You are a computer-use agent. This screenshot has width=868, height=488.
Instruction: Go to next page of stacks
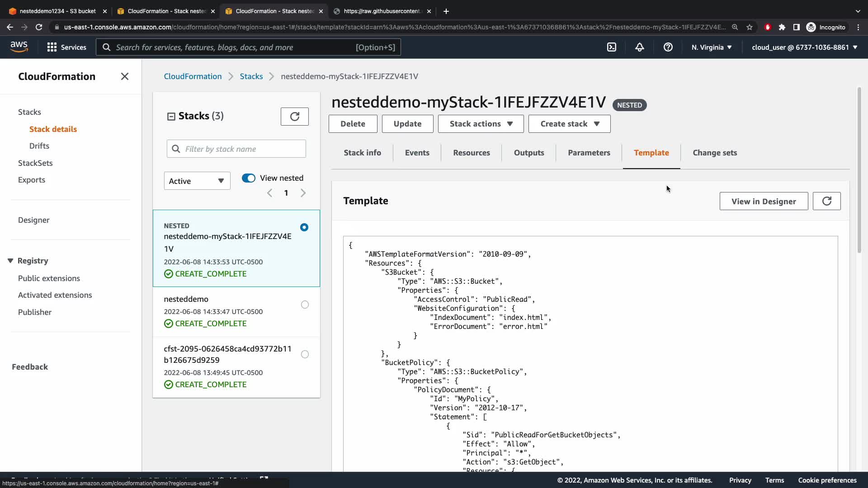point(303,193)
